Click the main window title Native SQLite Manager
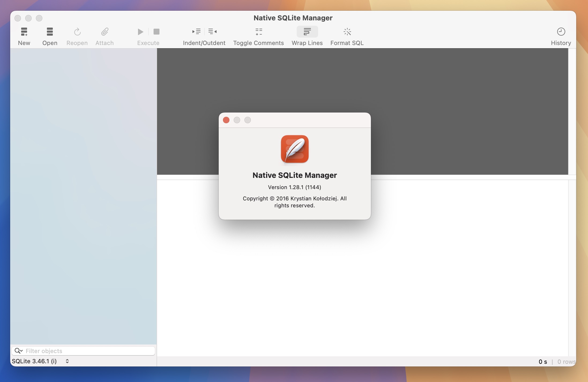Image resolution: width=588 pixels, height=382 pixels. 293,18
